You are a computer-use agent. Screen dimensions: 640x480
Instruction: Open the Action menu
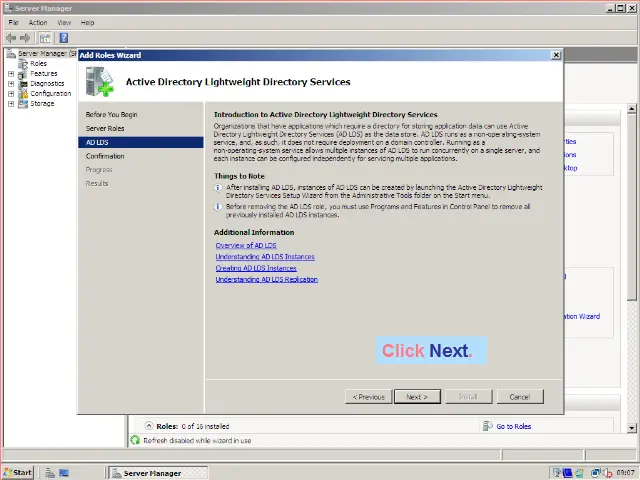click(38, 22)
